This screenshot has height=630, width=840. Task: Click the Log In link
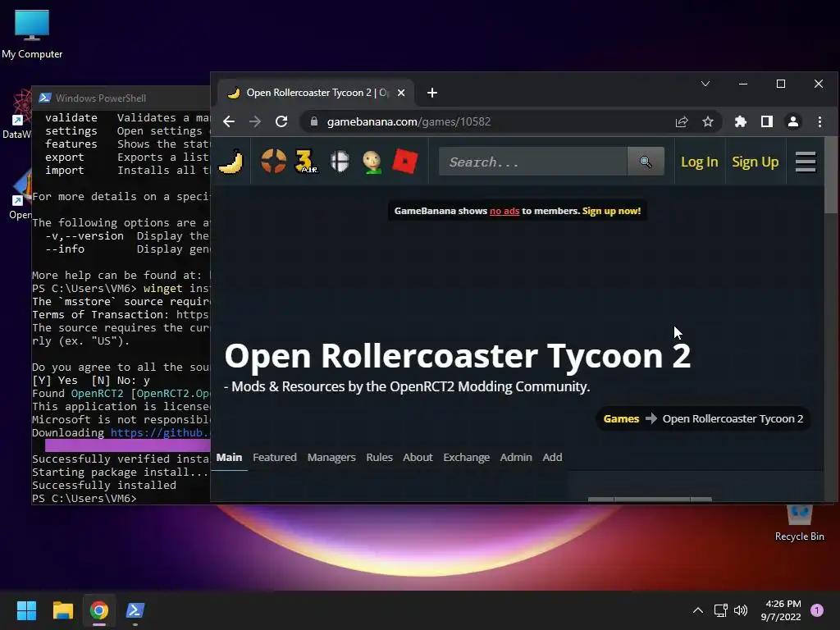click(x=699, y=162)
